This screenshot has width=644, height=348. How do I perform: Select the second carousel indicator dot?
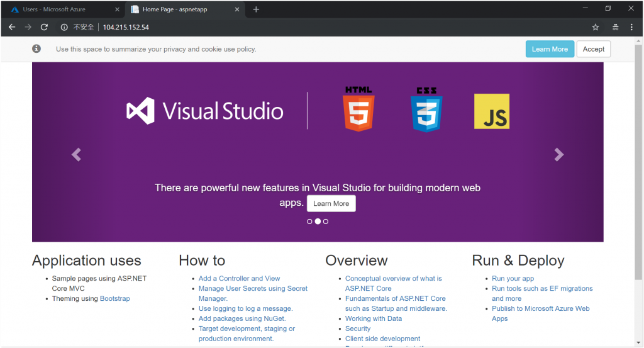(318, 222)
